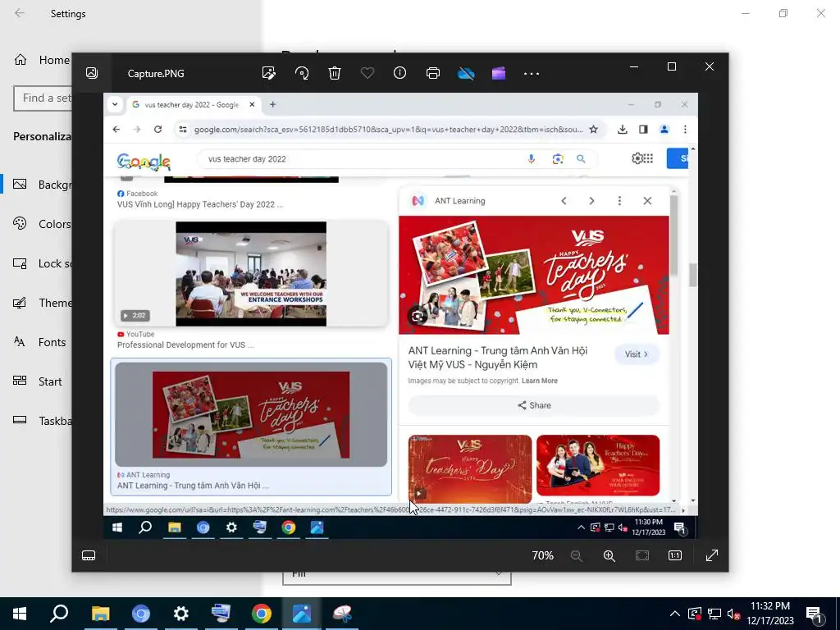Screen dimensions: 840x630
Task: Click the Photos gallery icon beside Capture.PNG
Action: point(92,73)
